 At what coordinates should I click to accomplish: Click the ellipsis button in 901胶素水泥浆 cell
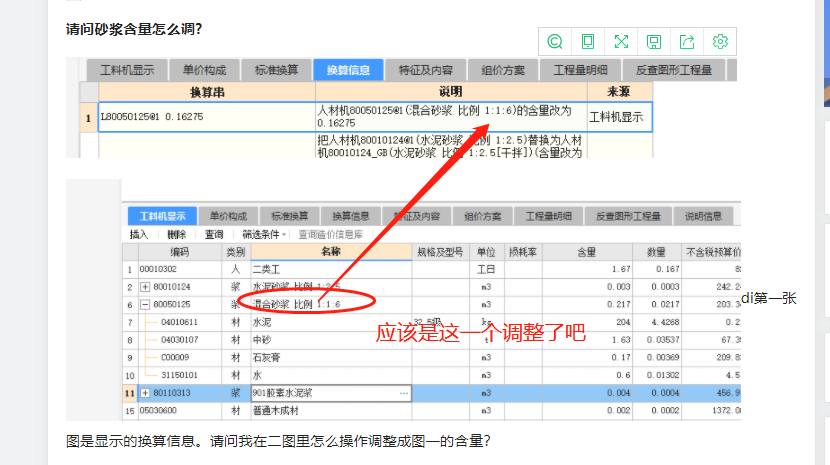click(404, 393)
